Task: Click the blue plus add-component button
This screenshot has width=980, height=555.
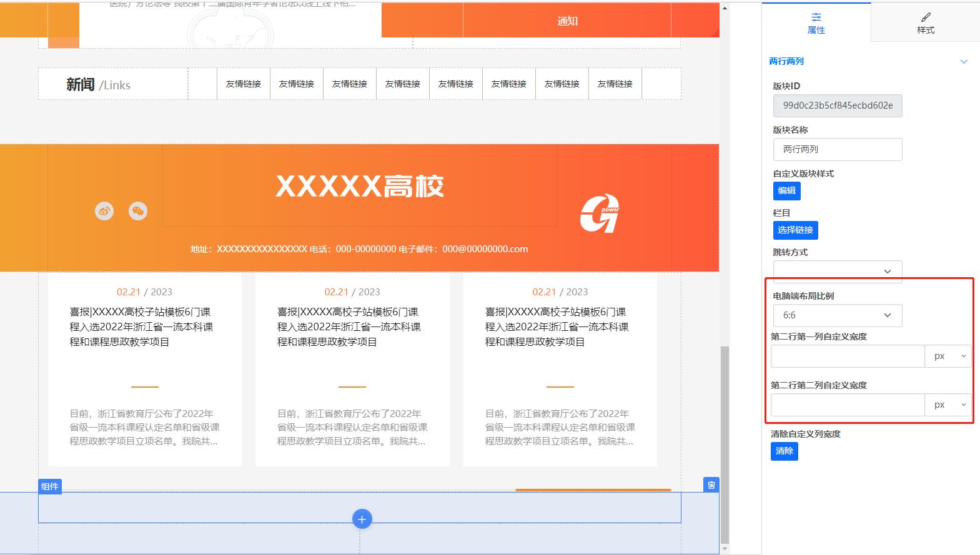Action: [x=362, y=519]
